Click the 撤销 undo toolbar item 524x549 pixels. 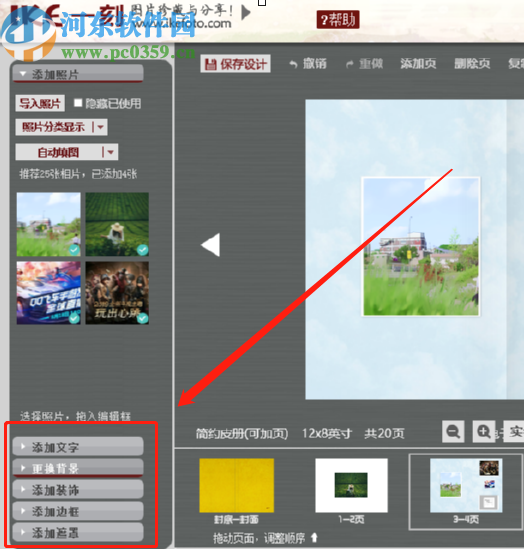tap(308, 64)
